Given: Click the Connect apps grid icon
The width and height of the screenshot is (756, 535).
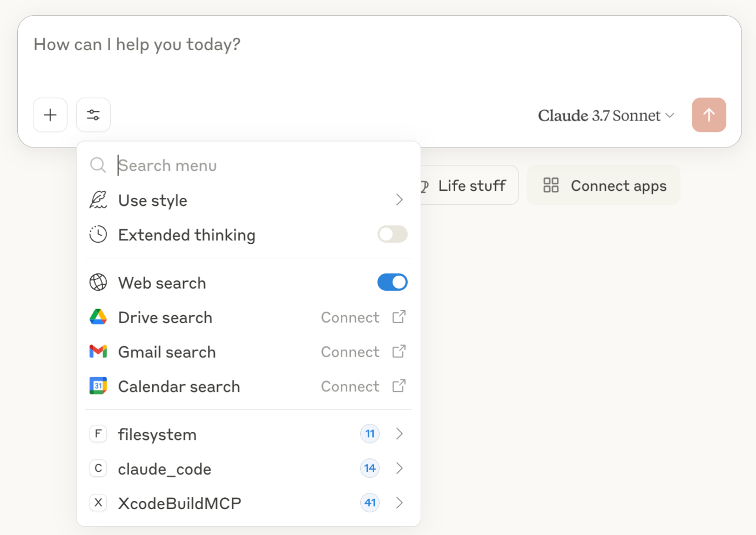Looking at the screenshot, I should click(551, 185).
